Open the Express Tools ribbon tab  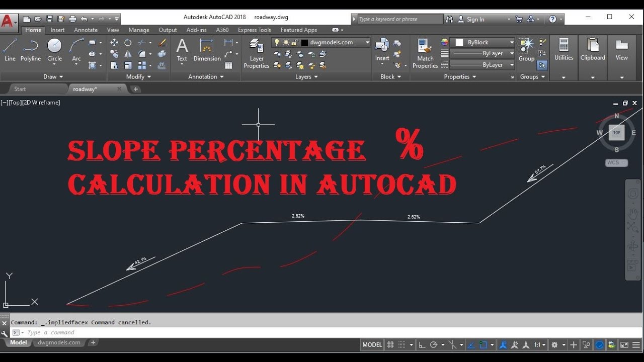[255, 30]
